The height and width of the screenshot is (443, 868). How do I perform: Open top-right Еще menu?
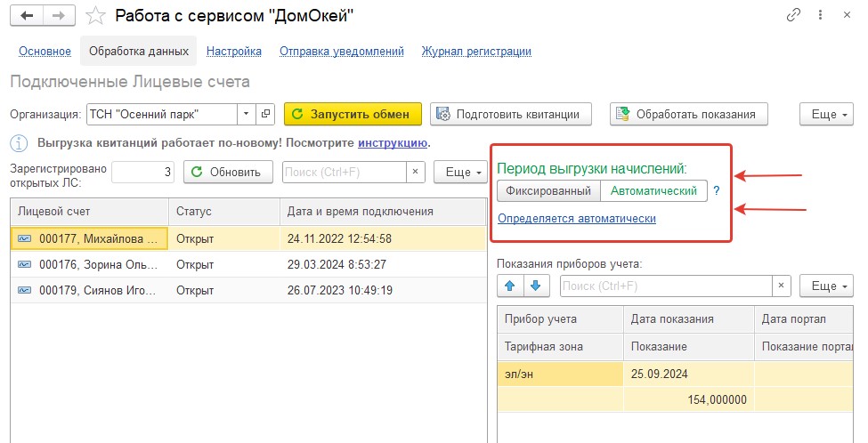[x=826, y=114]
